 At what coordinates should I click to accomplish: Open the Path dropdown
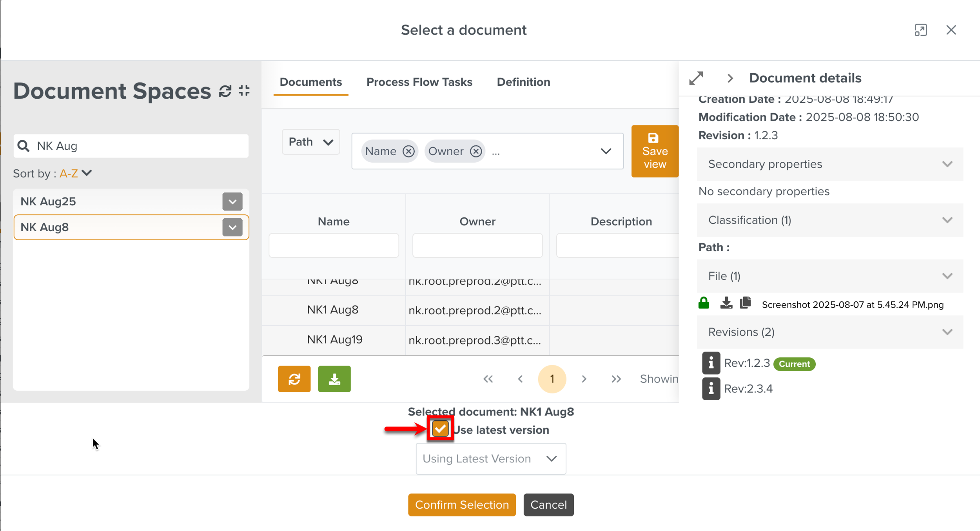pyautogui.click(x=310, y=142)
